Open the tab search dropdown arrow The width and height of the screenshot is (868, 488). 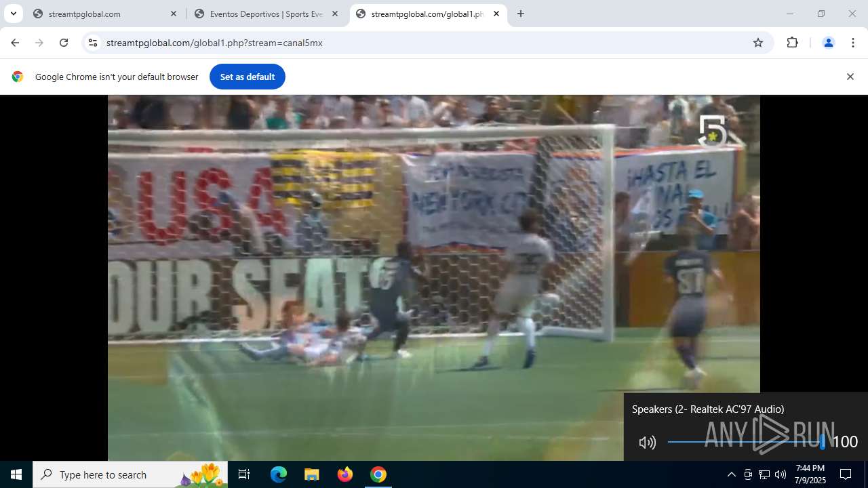(x=13, y=14)
